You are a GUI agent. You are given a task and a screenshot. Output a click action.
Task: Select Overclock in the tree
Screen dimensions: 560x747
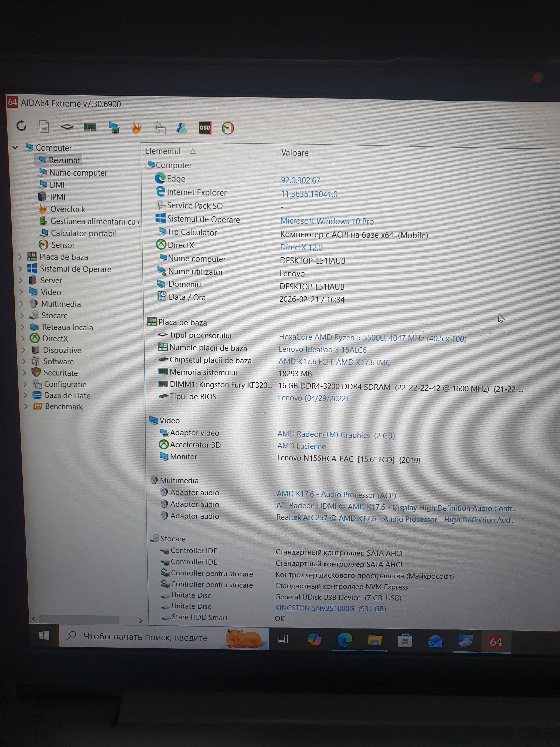(x=68, y=209)
